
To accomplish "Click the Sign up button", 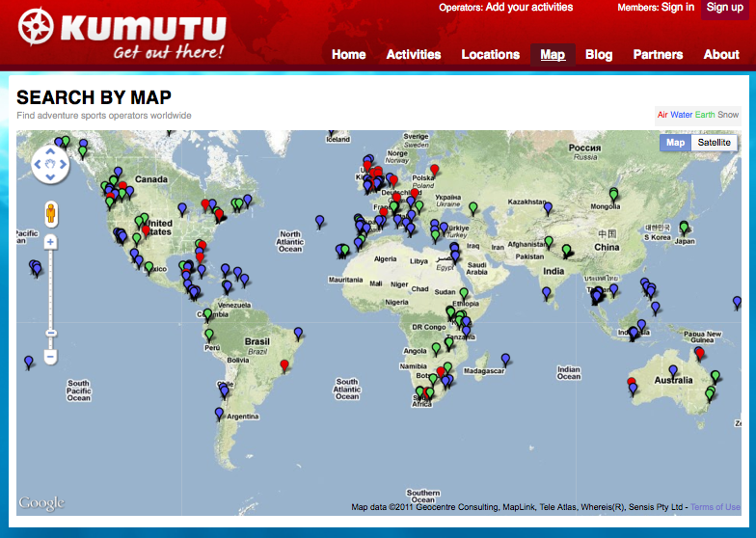I will point(725,8).
